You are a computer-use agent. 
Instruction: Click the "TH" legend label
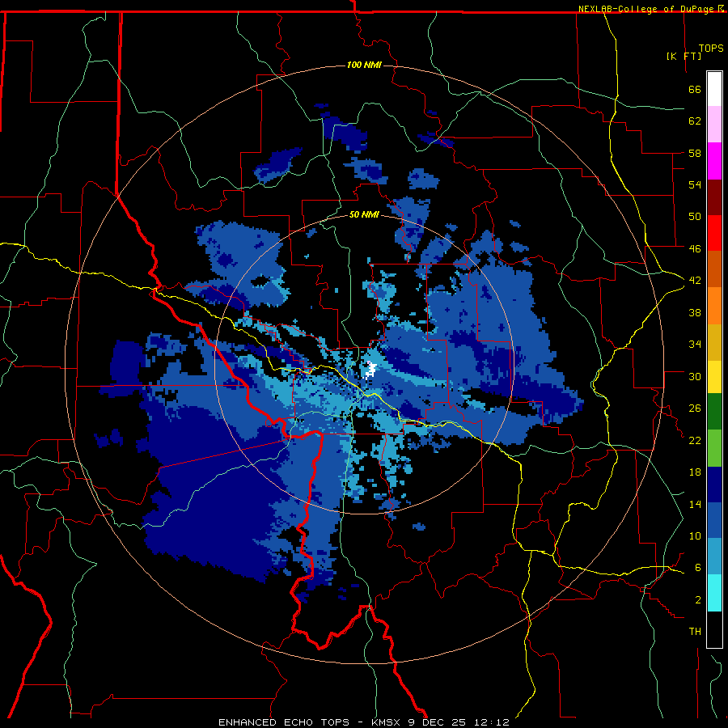tap(695, 632)
